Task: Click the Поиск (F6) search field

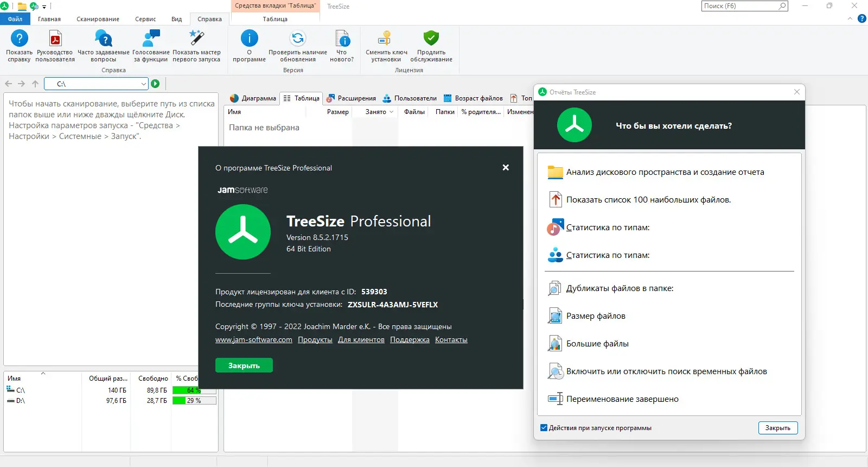Action: [x=744, y=6]
